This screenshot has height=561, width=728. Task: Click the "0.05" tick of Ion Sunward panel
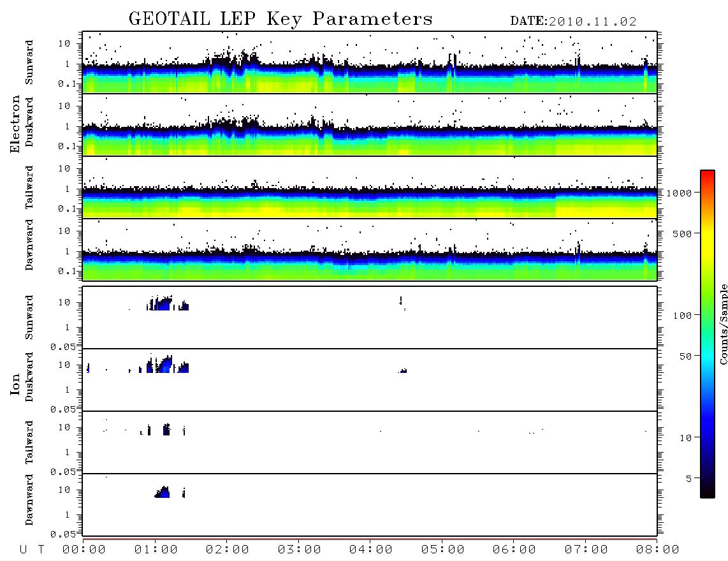pos(63,346)
